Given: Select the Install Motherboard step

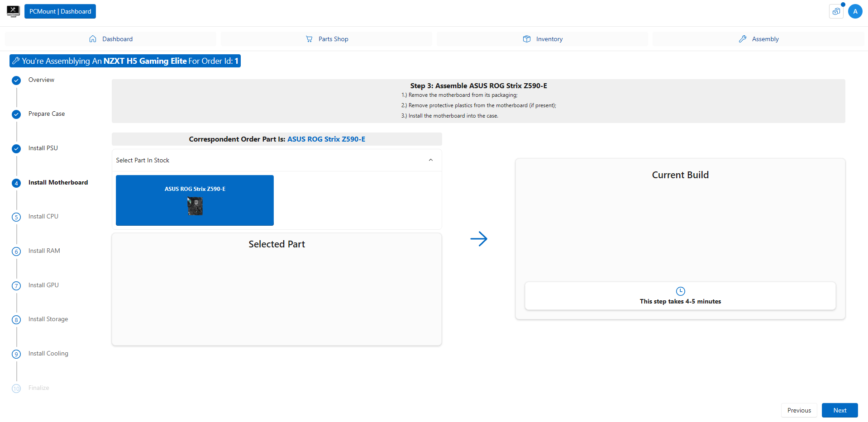Looking at the screenshot, I should pyautogui.click(x=58, y=183).
